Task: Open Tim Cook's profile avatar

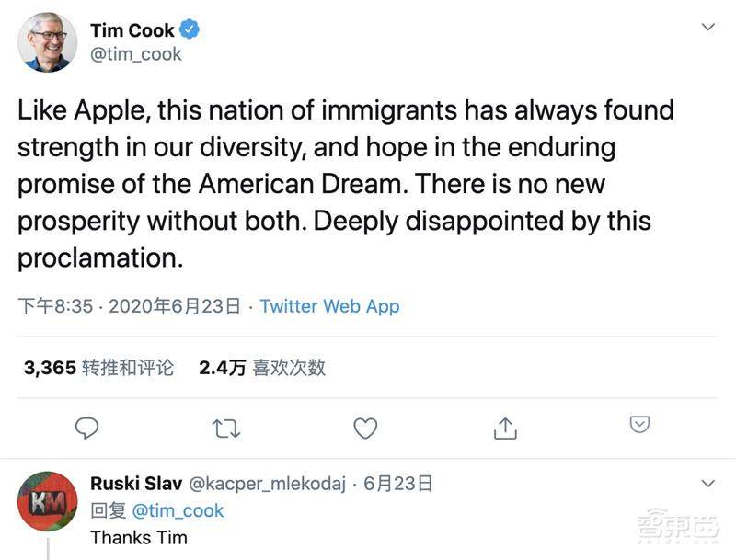Action: click(47, 40)
